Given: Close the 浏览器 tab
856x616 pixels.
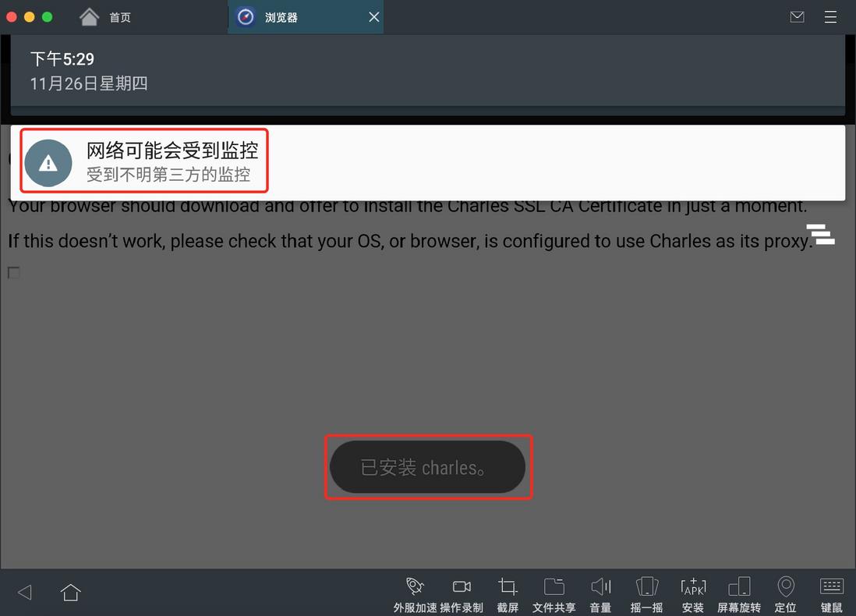Looking at the screenshot, I should [374, 17].
